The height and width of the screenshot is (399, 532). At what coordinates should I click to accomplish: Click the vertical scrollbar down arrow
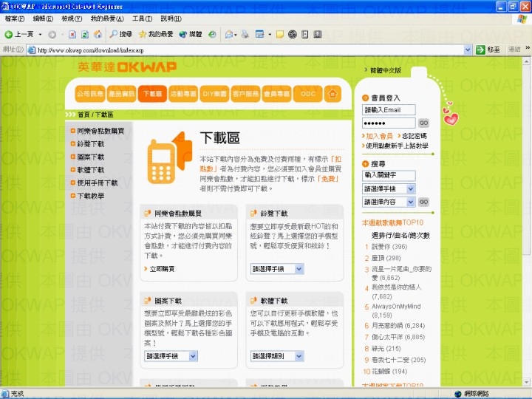526,382
